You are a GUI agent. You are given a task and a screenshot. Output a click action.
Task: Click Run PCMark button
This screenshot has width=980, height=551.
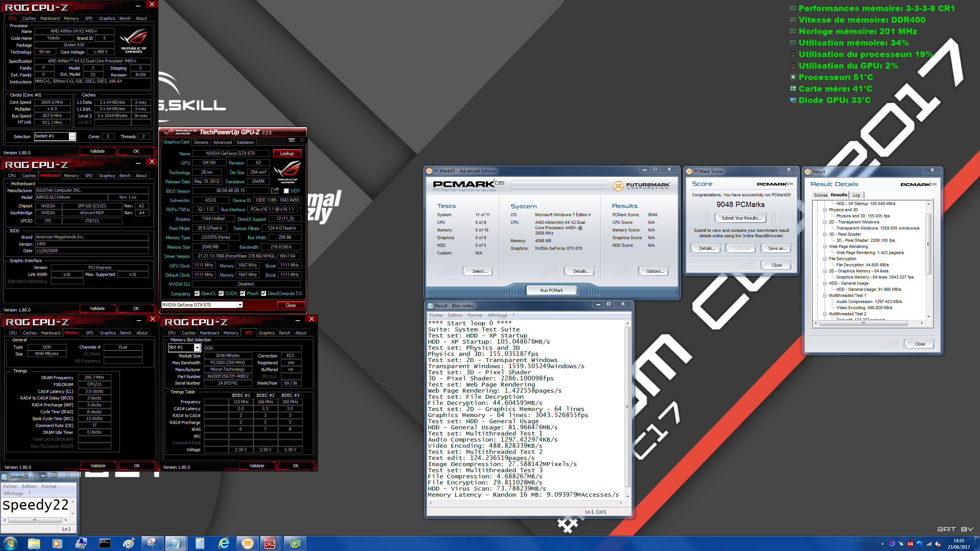tap(551, 290)
